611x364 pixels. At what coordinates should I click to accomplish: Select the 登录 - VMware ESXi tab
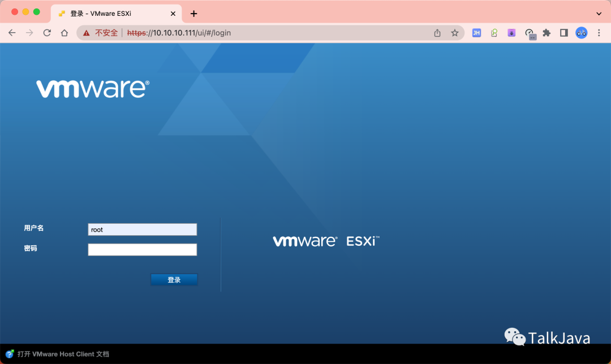click(x=116, y=13)
